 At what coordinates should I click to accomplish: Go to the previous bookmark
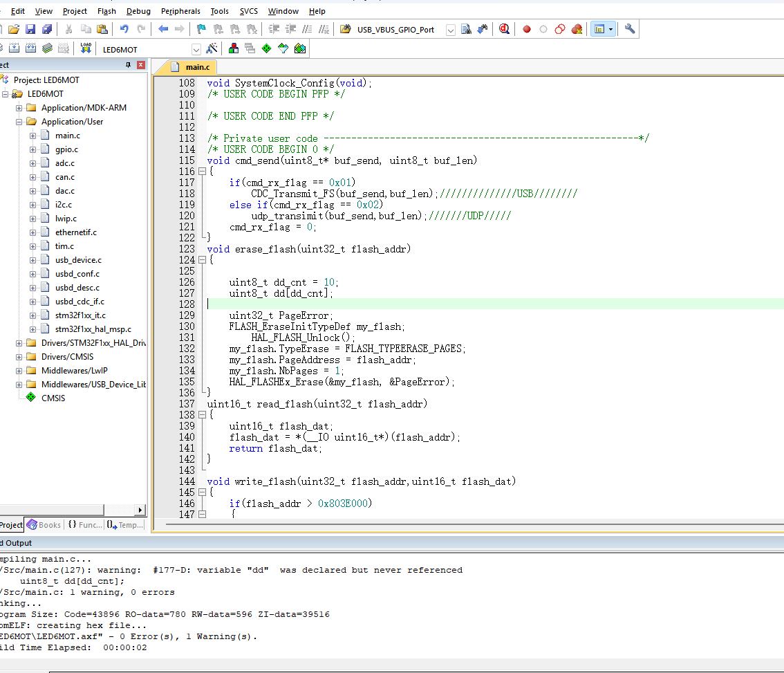point(218,30)
